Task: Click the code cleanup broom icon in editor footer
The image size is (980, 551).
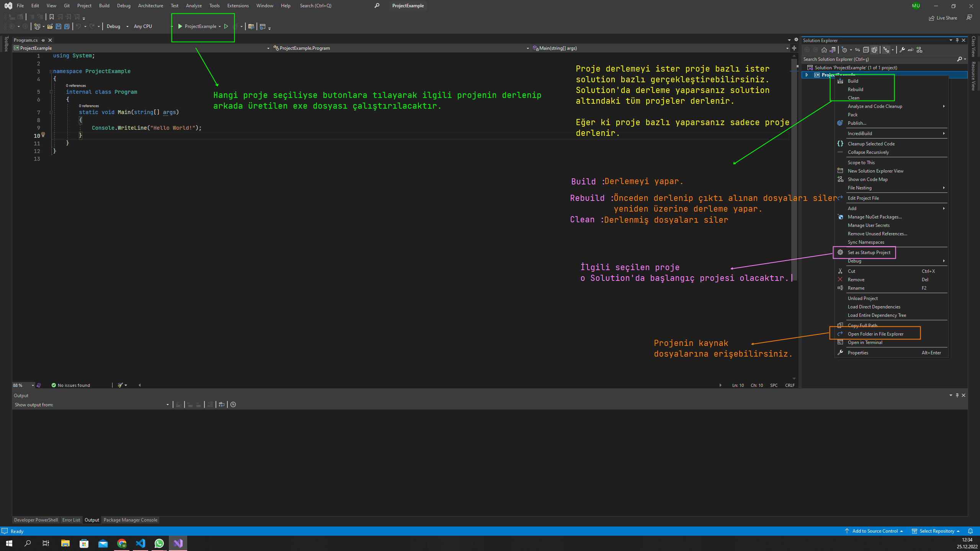Action: [x=120, y=385]
